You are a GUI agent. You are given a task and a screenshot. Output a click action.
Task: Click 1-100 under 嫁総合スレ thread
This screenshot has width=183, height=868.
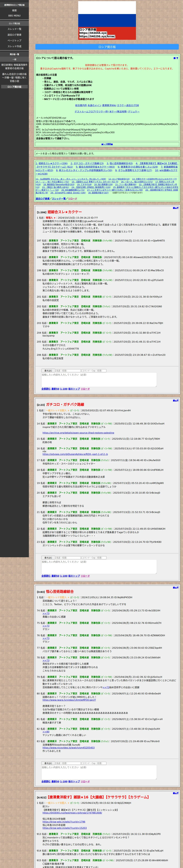pyautogui.click(x=64, y=389)
